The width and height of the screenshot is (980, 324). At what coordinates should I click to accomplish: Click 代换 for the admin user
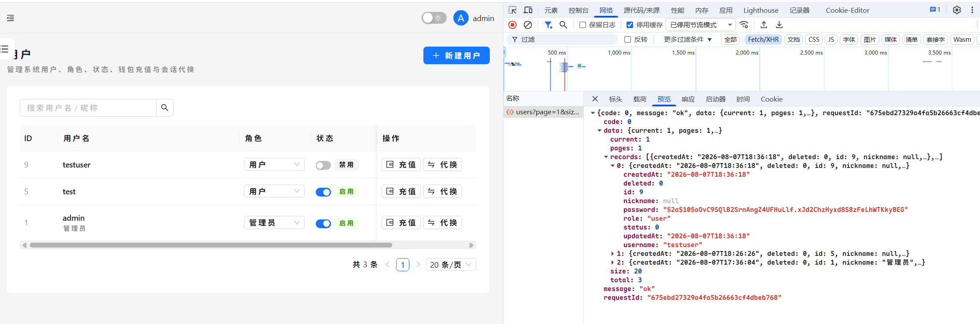442,222
